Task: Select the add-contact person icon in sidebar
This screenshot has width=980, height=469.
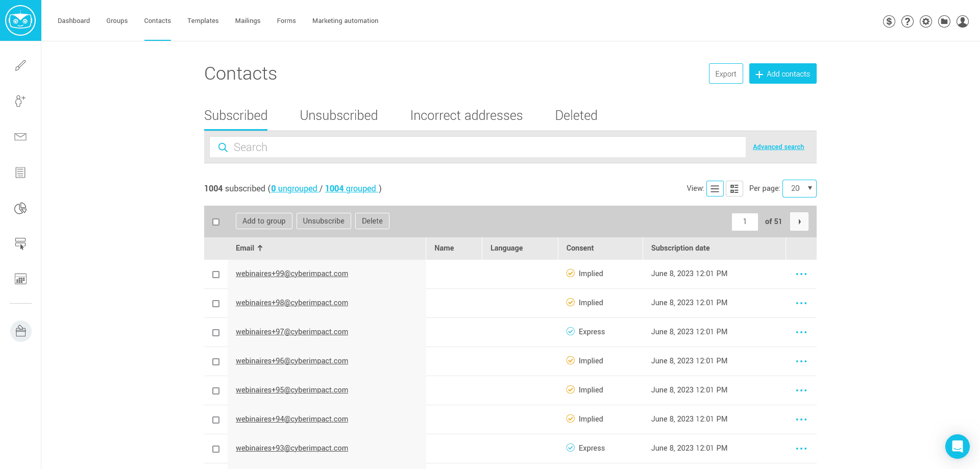Action: pos(20,101)
